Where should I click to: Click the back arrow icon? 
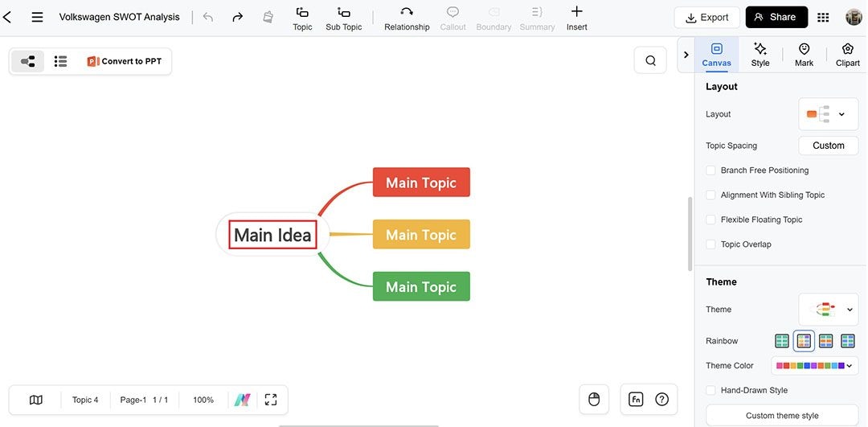tap(7, 17)
